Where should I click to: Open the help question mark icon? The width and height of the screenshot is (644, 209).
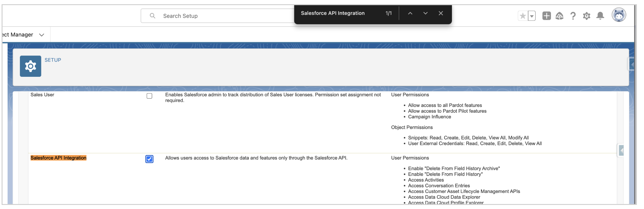coord(573,16)
